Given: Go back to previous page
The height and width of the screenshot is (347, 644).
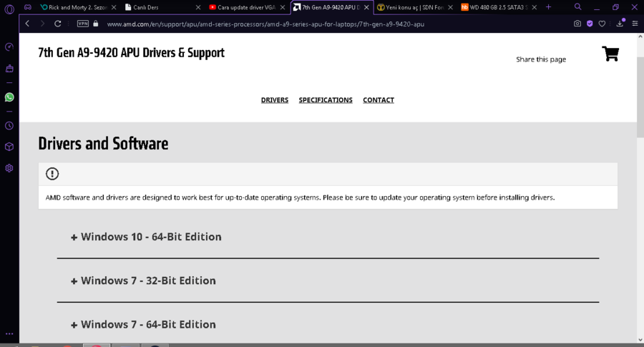Looking at the screenshot, I should pos(27,24).
